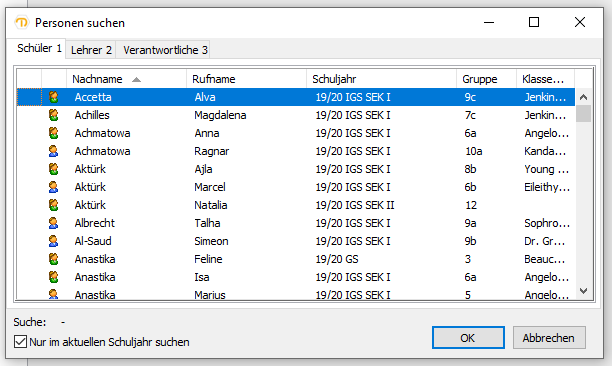The width and height of the screenshot is (612, 366).
Task: Select the icon beside Al-Saud Simeon
Action: pyautogui.click(x=53, y=241)
